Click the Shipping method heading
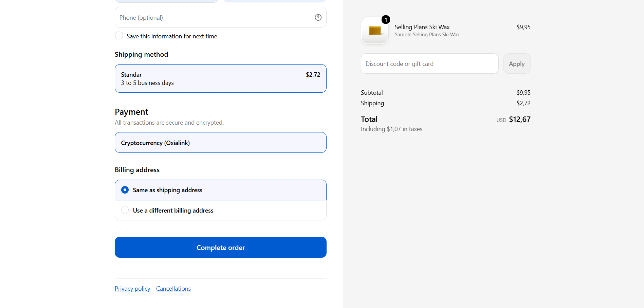 click(141, 54)
